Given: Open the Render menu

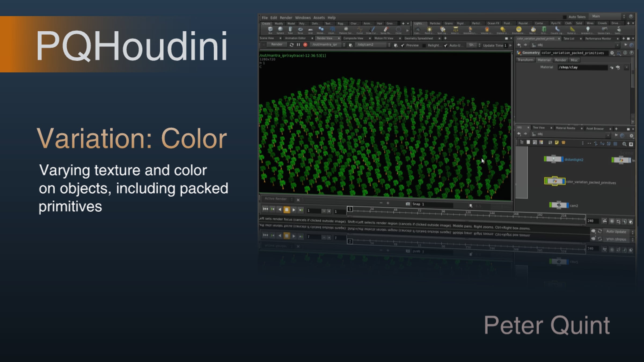Looking at the screenshot, I should pos(286,18).
